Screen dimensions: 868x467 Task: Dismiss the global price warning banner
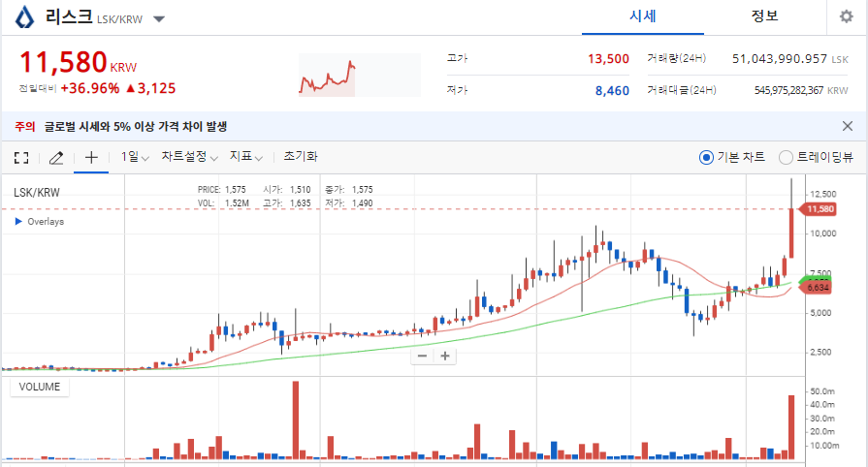click(847, 126)
